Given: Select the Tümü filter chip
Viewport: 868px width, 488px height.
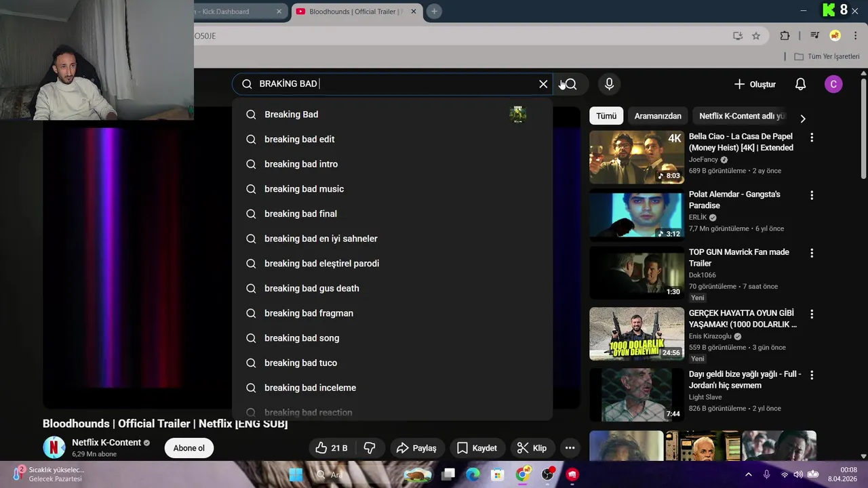Looking at the screenshot, I should pos(606,116).
